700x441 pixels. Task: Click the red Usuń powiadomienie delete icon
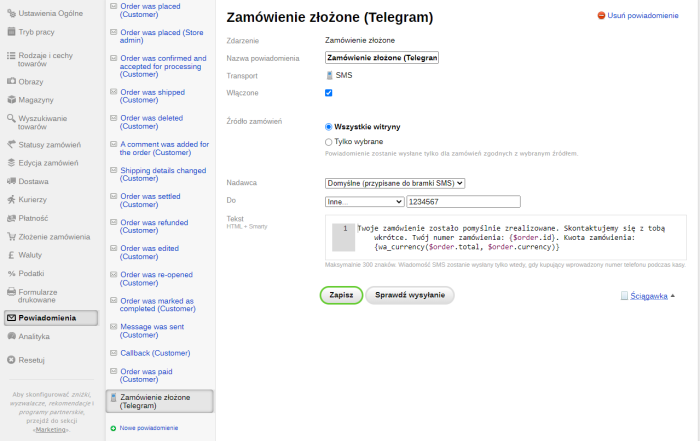[602, 16]
